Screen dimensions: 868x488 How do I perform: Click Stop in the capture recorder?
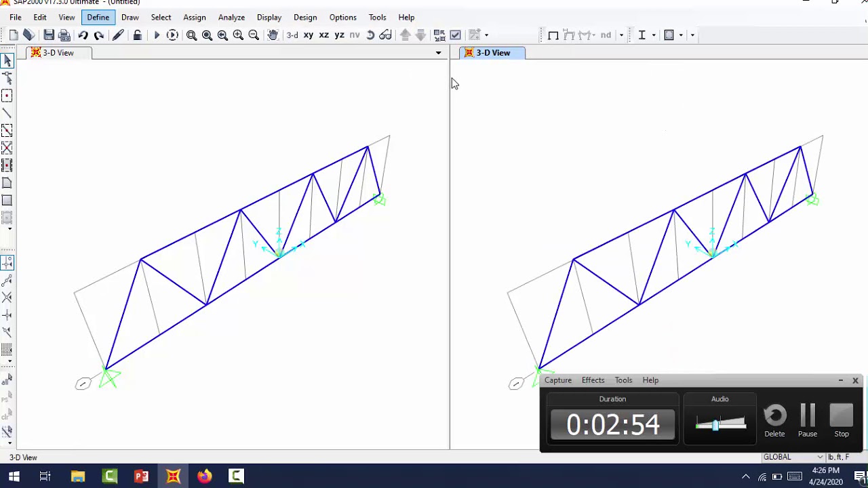coord(842,421)
